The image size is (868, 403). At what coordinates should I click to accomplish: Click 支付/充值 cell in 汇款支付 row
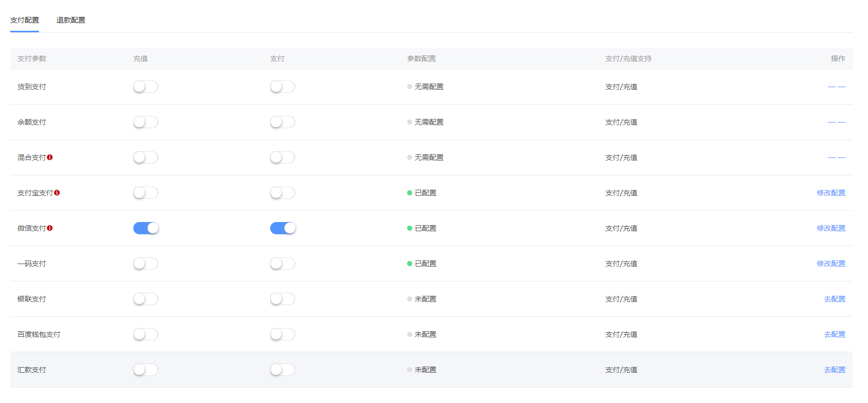pyautogui.click(x=621, y=370)
